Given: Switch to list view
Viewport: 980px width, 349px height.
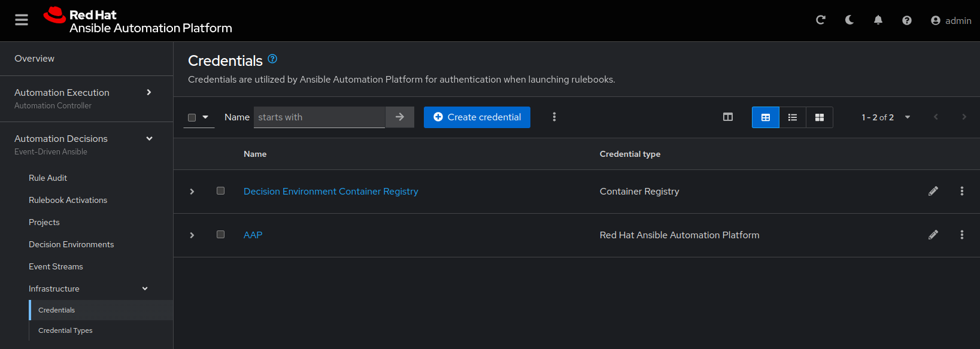Looking at the screenshot, I should tap(793, 117).
